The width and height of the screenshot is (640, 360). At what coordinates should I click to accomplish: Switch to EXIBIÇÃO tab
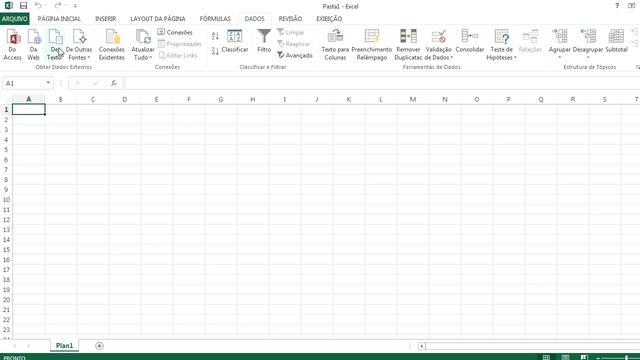tap(329, 19)
